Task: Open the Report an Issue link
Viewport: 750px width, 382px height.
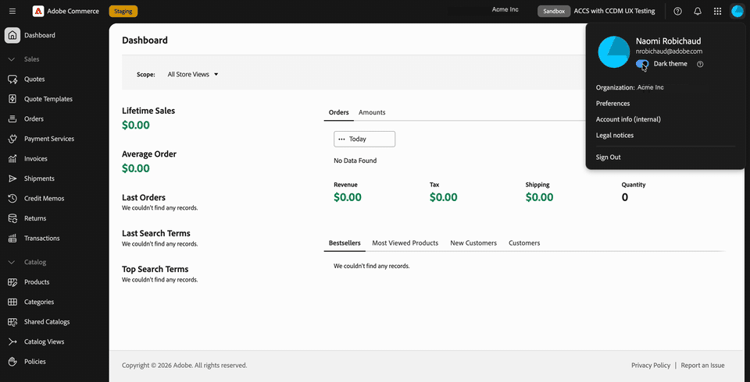Action: (x=703, y=365)
